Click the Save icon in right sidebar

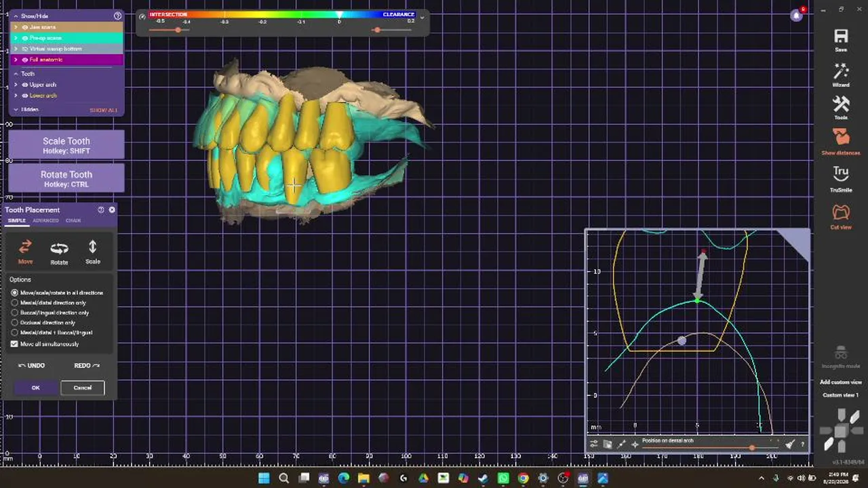click(841, 37)
